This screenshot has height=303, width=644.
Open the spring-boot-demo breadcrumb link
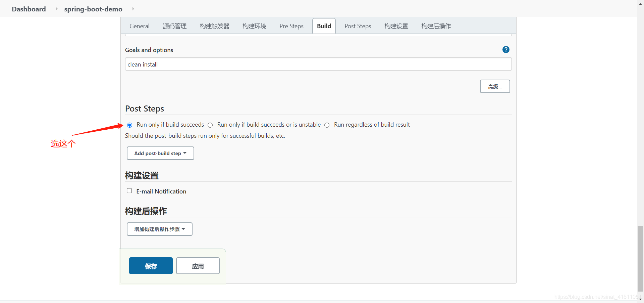point(93,9)
